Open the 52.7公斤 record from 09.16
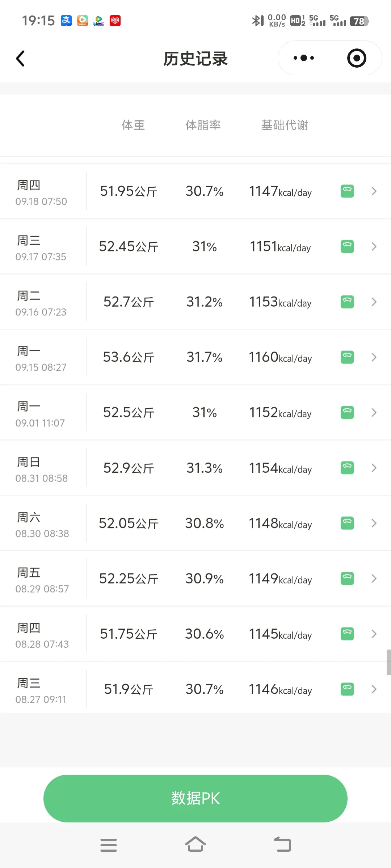Image resolution: width=391 pixels, height=868 pixels. click(x=195, y=302)
